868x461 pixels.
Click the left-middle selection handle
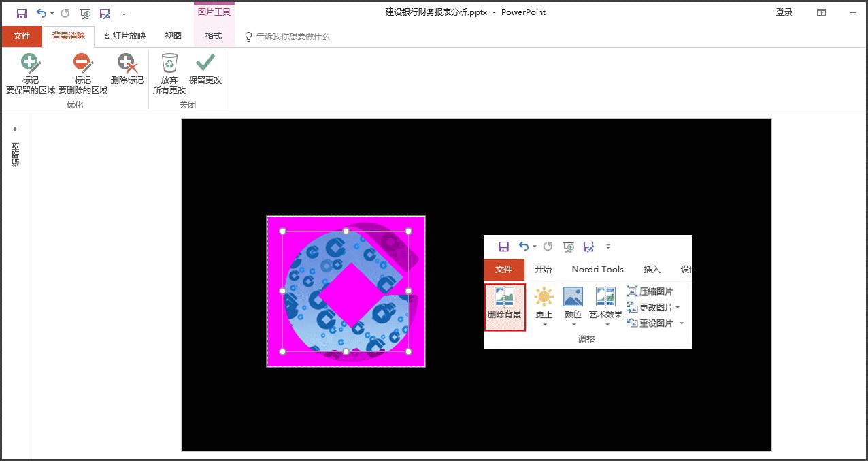283,291
